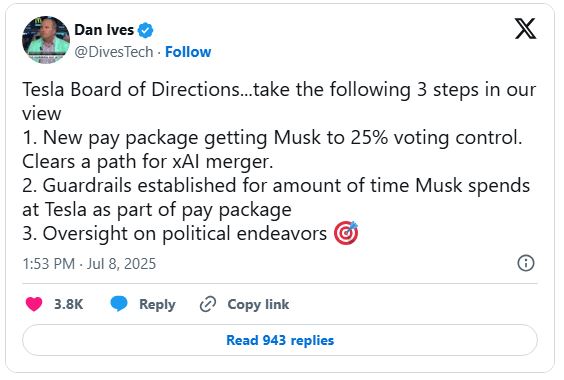Open Dan Ives' profile avatar picture
The width and height of the screenshot is (564, 380).
point(46,40)
